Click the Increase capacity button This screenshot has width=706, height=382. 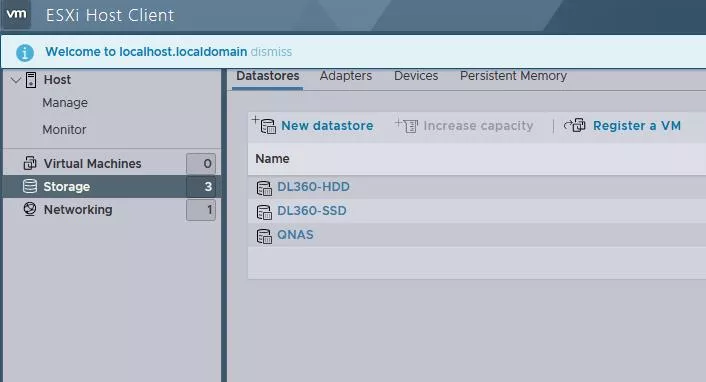(464, 126)
